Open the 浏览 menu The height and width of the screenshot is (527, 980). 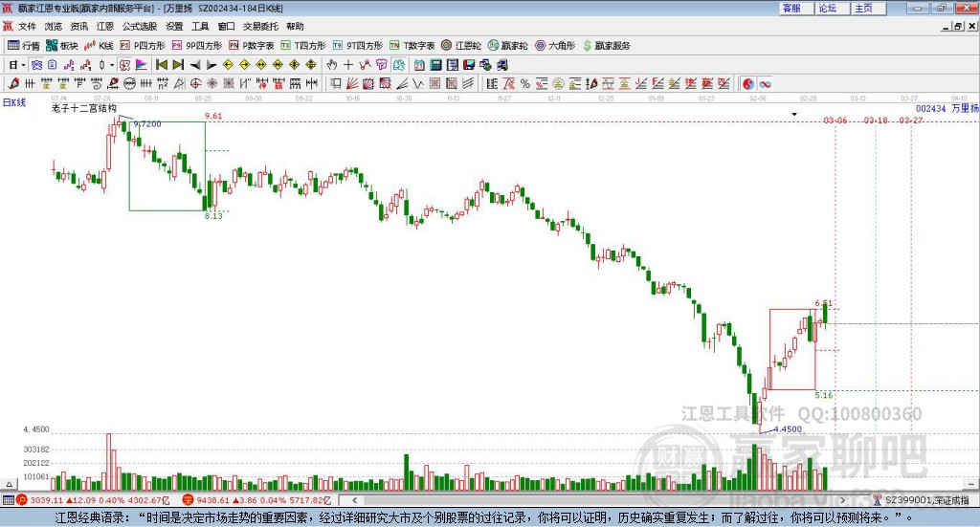pyautogui.click(x=54, y=26)
